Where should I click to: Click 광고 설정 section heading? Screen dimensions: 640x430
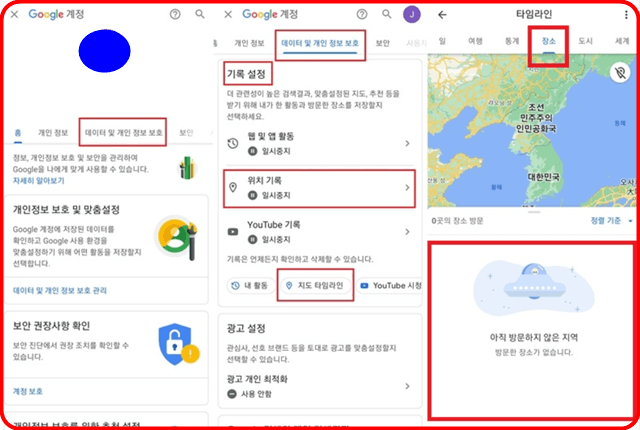pos(246,328)
